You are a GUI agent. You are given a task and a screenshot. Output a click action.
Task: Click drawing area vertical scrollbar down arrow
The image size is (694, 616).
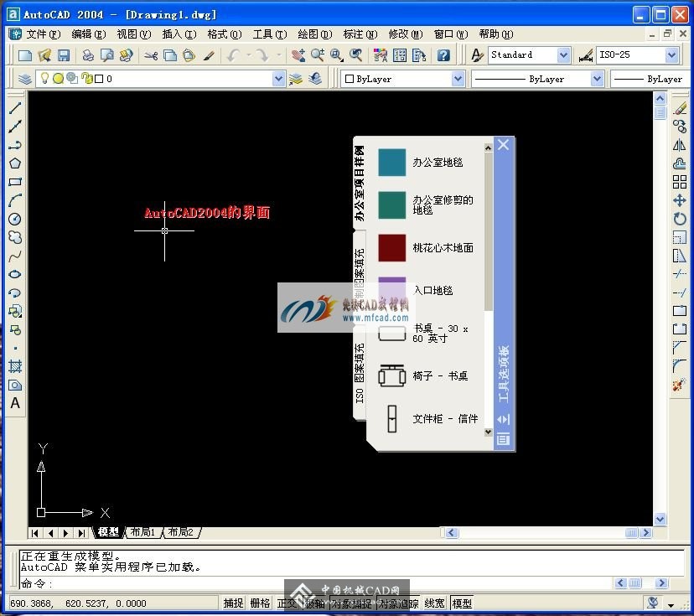click(660, 519)
